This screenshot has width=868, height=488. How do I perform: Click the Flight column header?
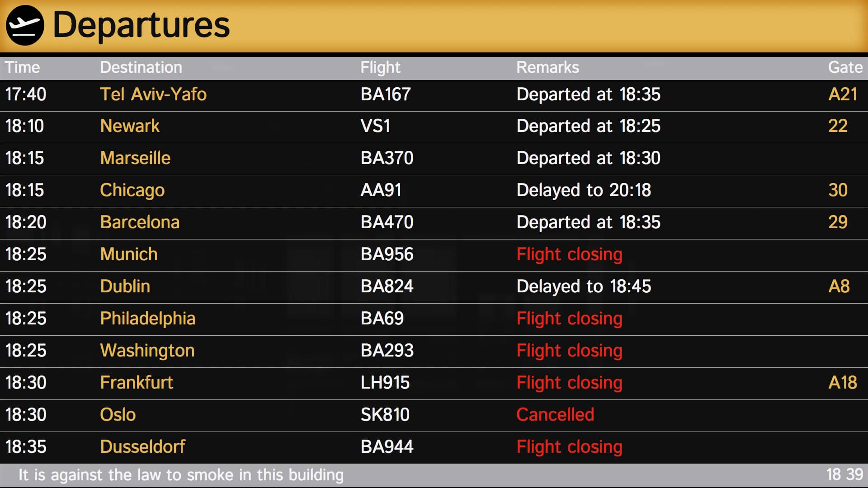(x=380, y=67)
